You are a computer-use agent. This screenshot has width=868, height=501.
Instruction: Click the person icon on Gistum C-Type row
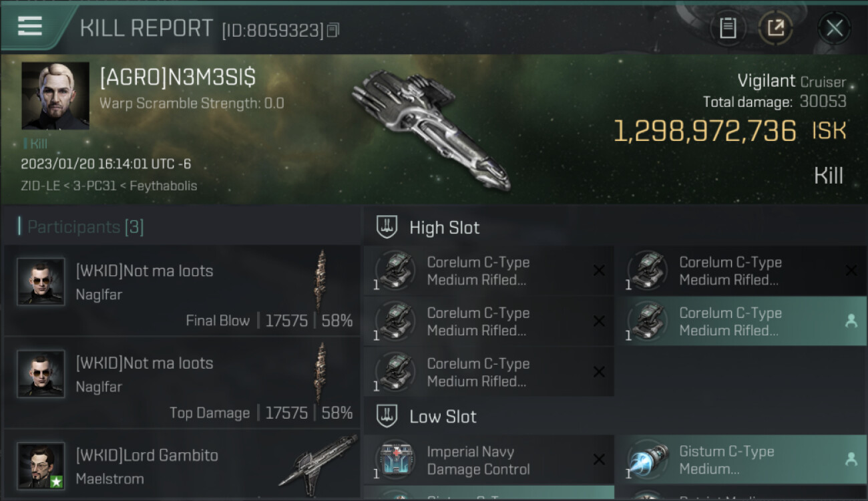(x=851, y=459)
